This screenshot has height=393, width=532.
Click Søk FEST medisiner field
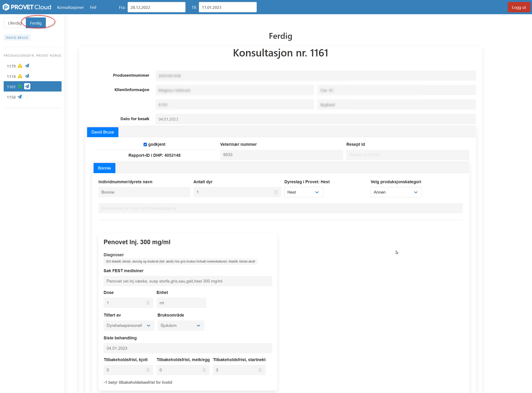188,281
